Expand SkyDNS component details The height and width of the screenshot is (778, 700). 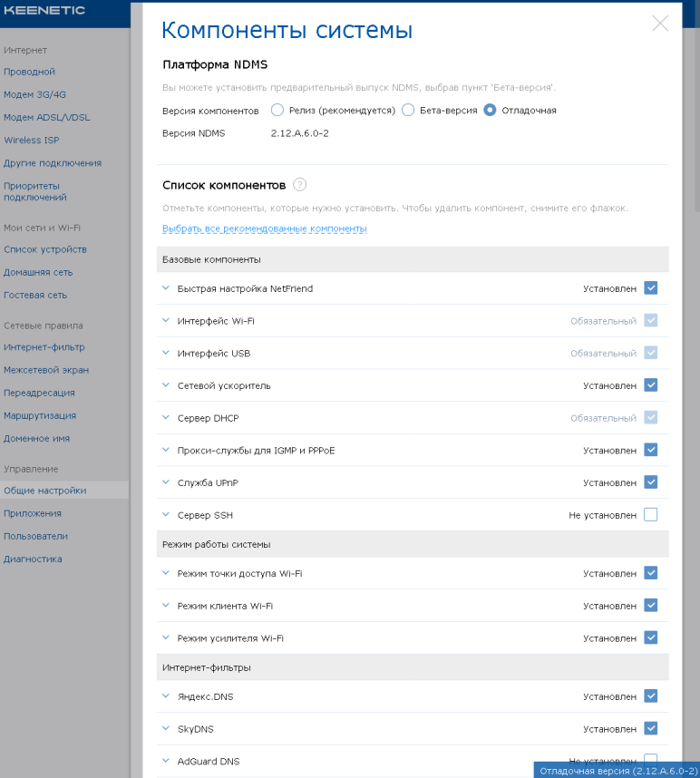(x=166, y=728)
